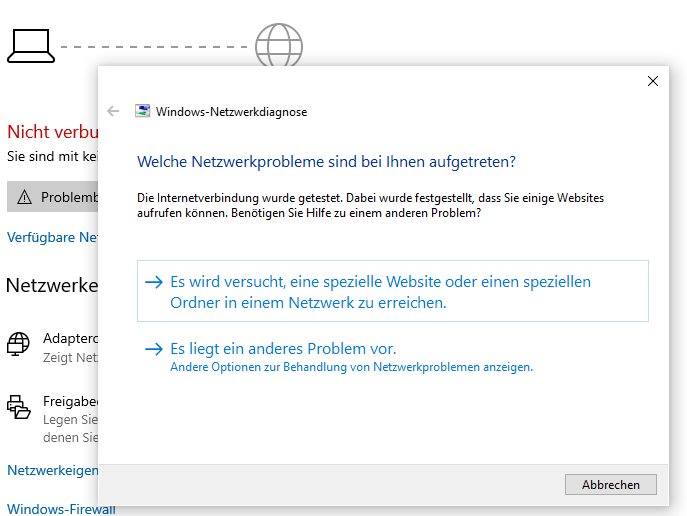Click 'Andere Optionen zur Behandlung von Netzwerkproblemen anzeigen'
This screenshot has width=687, height=516.
[351, 367]
